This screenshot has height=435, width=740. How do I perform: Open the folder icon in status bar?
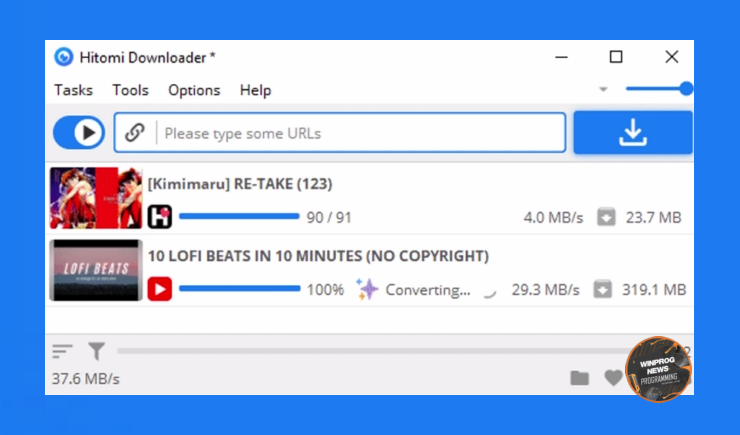tap(580, 378)
